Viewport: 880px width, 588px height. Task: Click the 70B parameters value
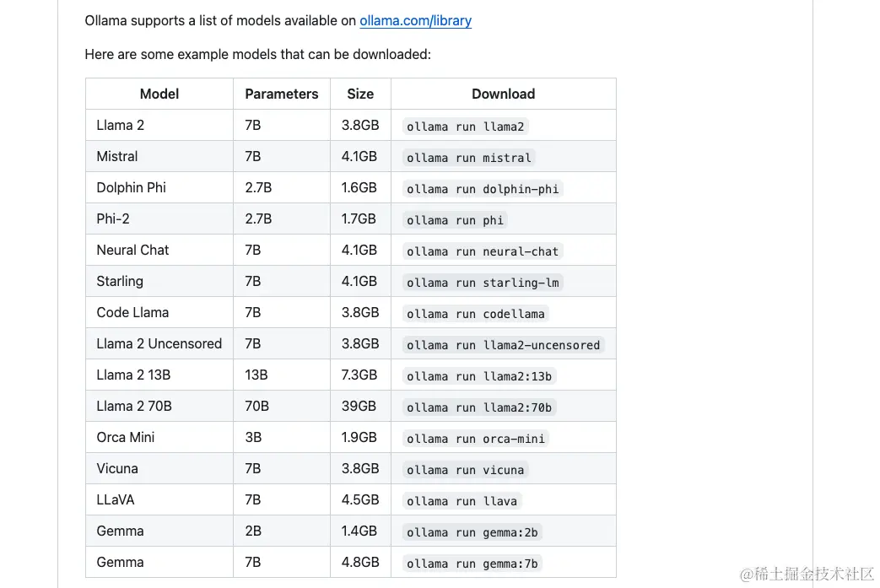tap(257, 407)
